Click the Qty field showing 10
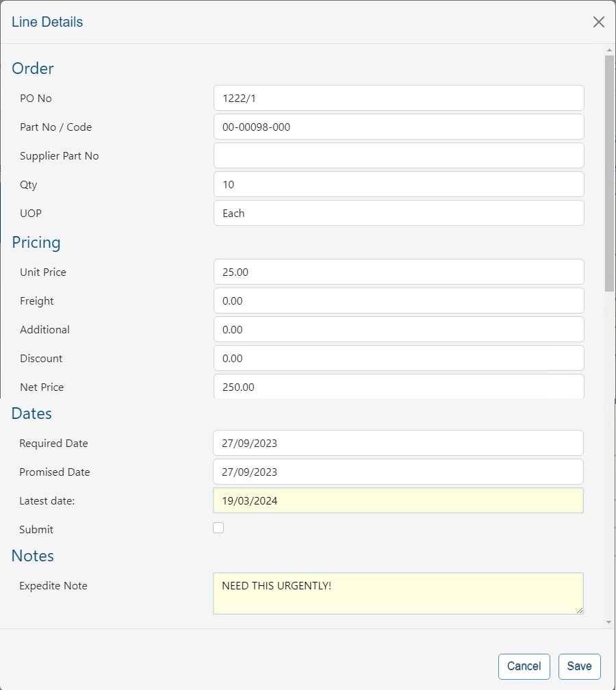 coord(398,184)
